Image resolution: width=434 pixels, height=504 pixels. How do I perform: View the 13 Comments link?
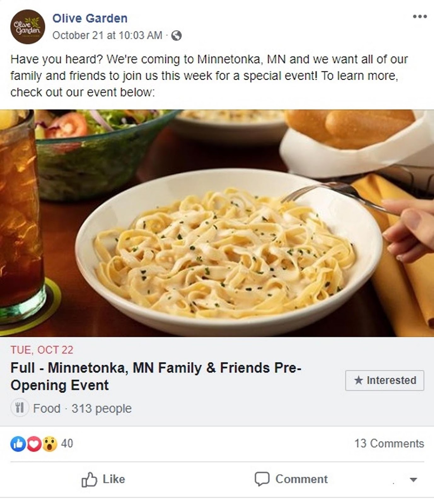coord(389,443)
